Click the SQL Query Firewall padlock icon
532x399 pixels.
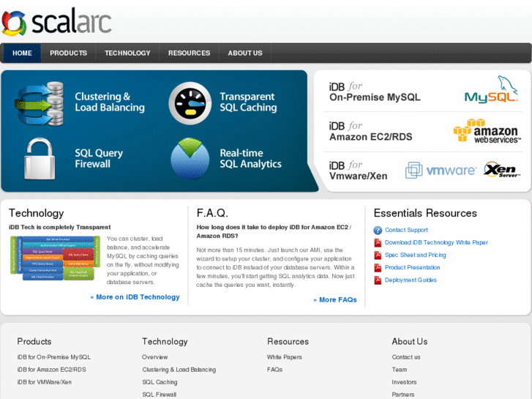pyautogui.click(x=40, y=158)
